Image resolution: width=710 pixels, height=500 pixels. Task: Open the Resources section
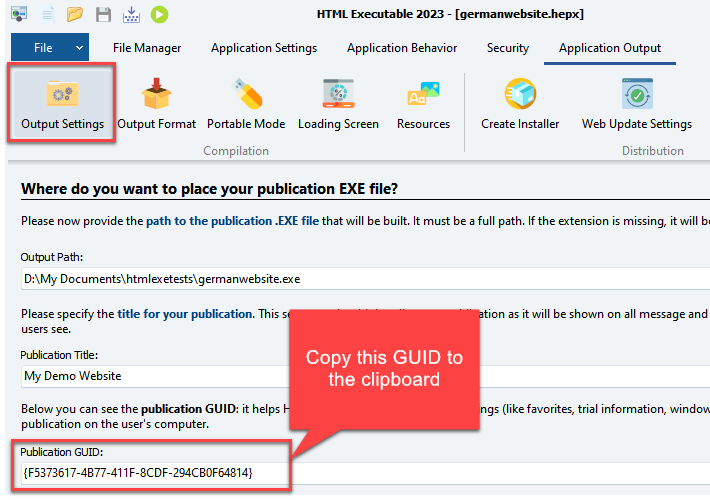click(x=423, y=103)
